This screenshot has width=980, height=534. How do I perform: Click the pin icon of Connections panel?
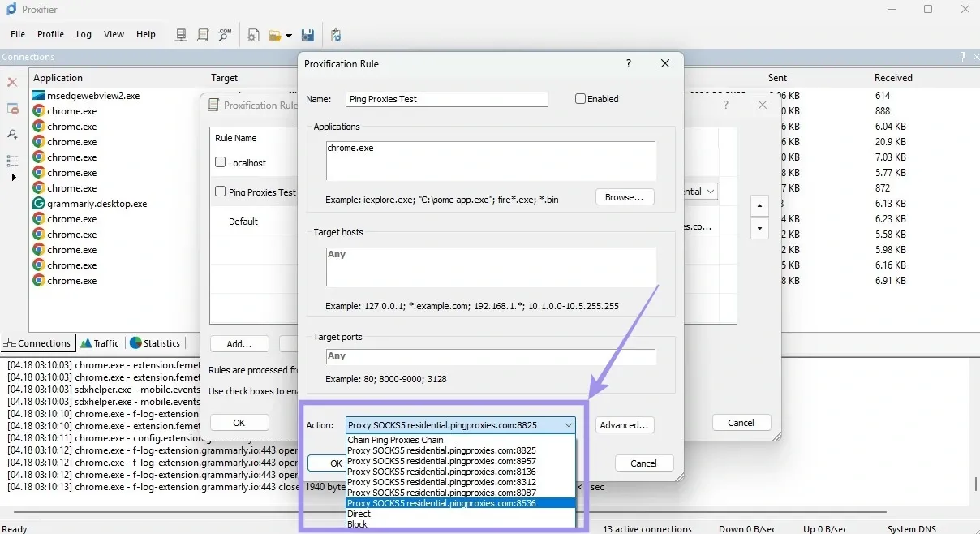(x=962, y=57)
